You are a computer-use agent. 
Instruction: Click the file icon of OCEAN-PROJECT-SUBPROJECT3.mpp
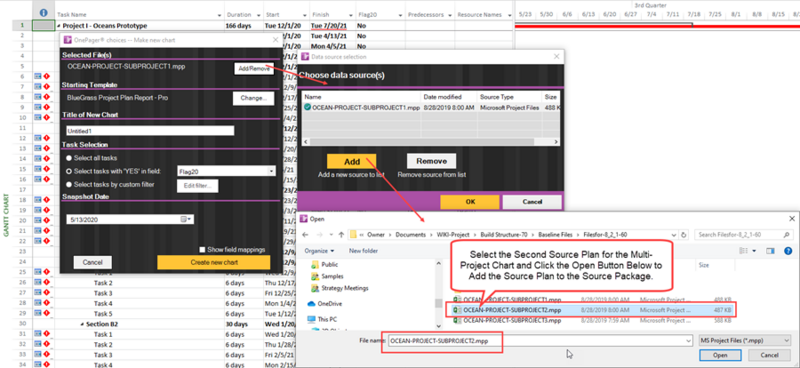click(457, 321)
